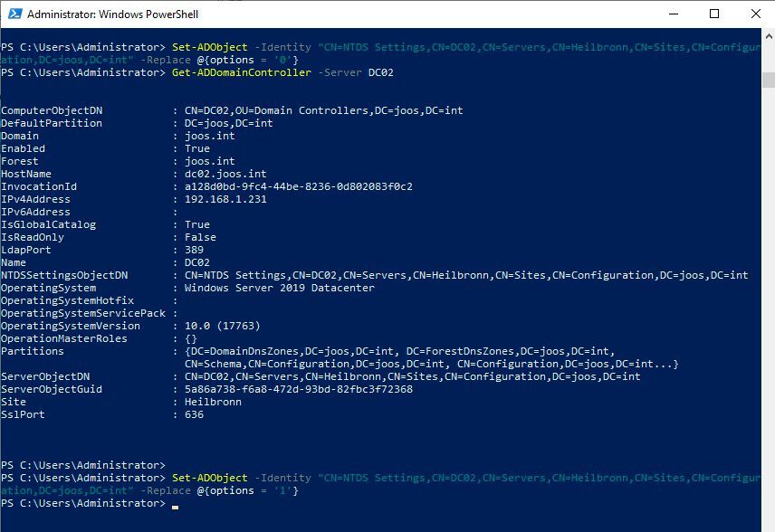Click the ServerObjectGuid value
This screenshot has width=775, height=532.
290,389
